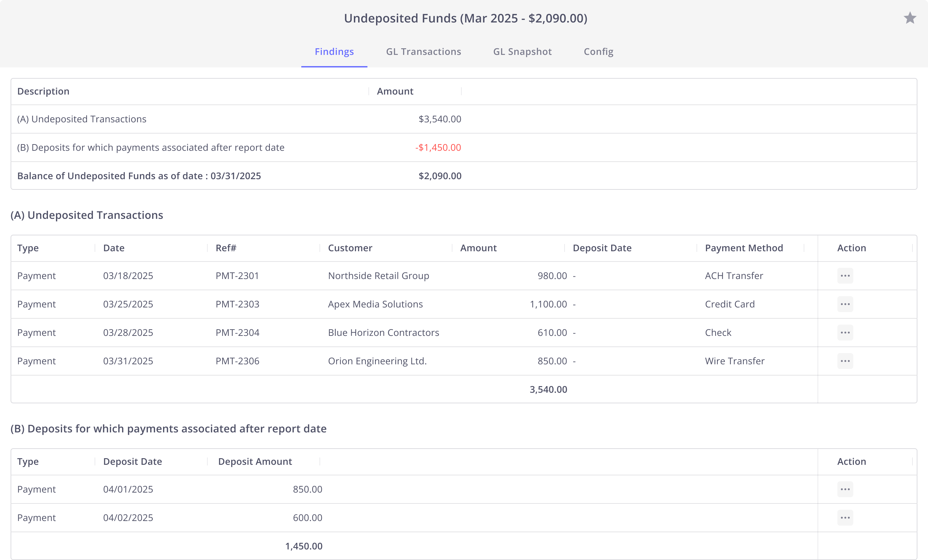The image size is (928, 560).
Task: Click customer Northside Retail Group
Action: point(378,276)
